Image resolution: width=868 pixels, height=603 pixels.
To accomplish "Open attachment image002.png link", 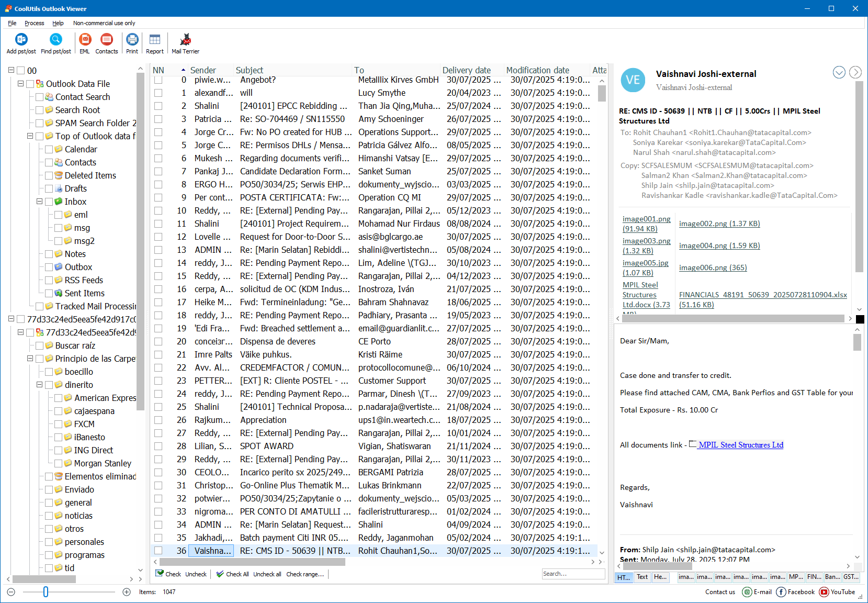I will click(x=719, y=224).
